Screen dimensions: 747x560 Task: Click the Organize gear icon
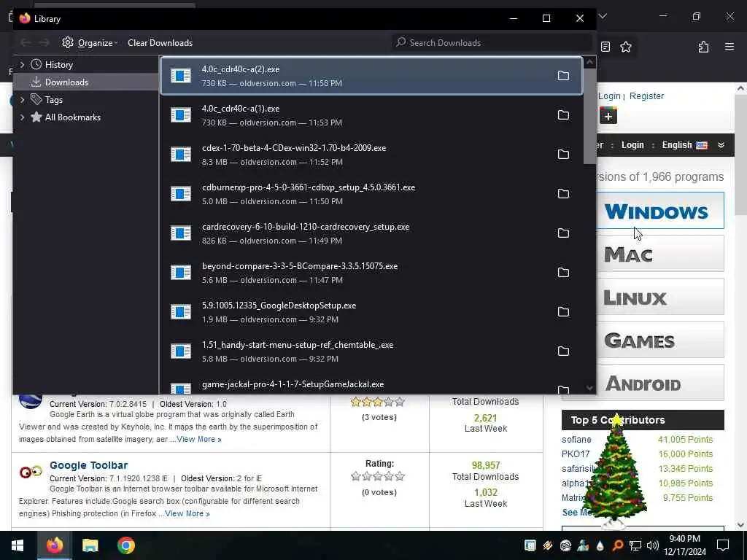pos(68,42)
